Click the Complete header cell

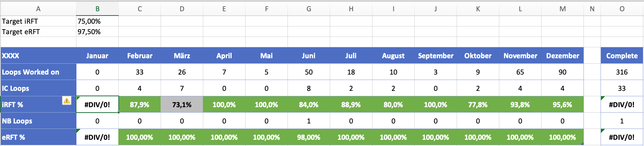tap(622, 56)
